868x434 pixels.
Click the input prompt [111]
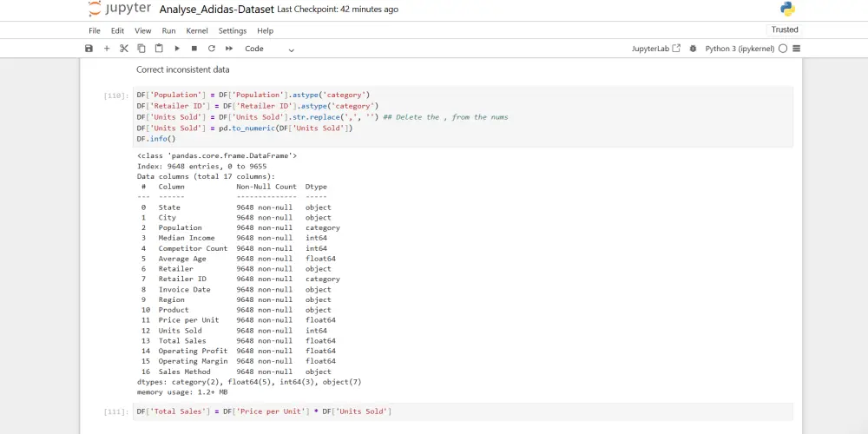click(x=116, y=411)
